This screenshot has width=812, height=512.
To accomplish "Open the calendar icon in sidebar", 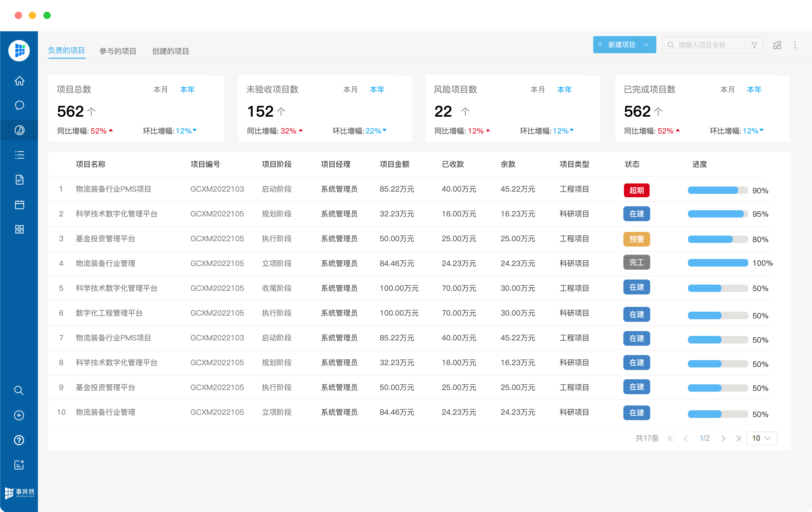I will (x=19, y=205).
